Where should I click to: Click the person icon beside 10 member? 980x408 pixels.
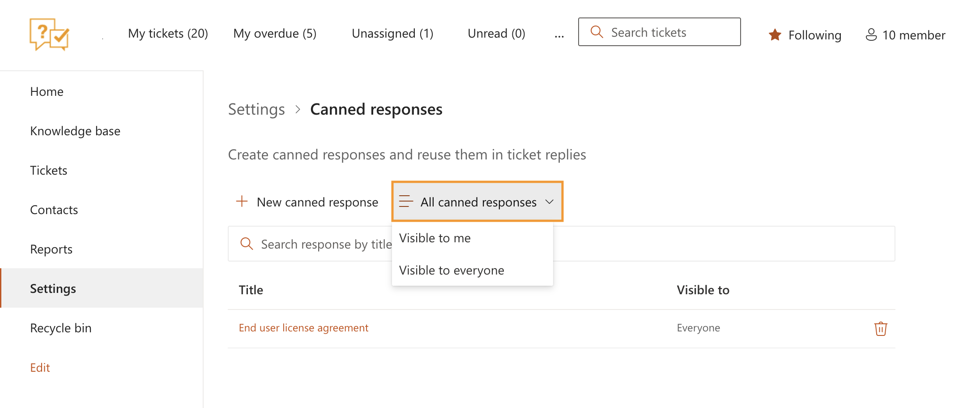(x=871, y=35)
